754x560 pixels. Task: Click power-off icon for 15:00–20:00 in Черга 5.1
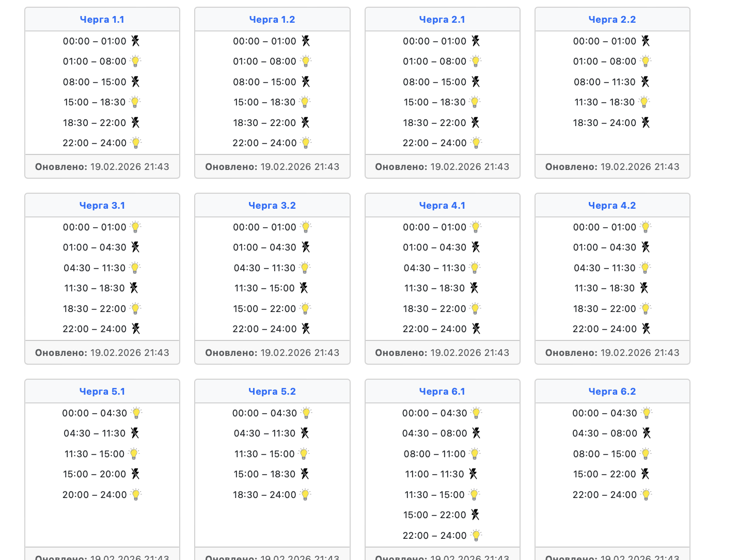(135, 474)
